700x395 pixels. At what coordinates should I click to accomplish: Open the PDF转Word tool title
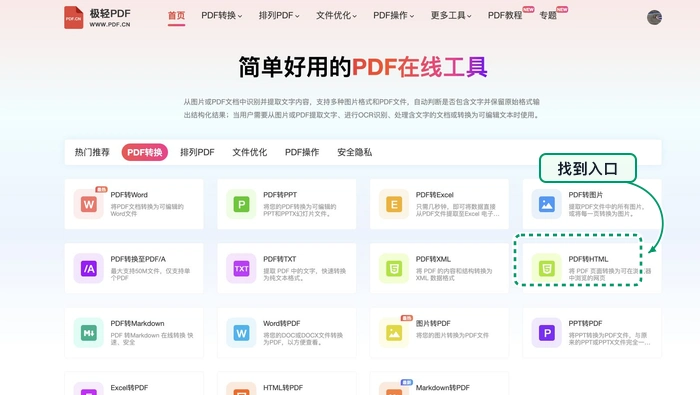[x=129, y=195]
